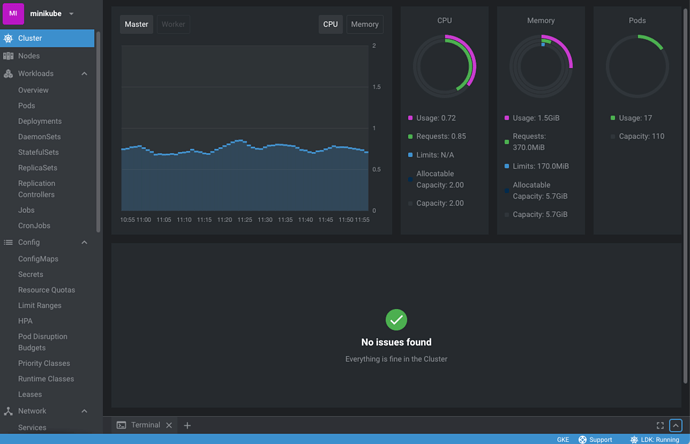Maximize the terminal dock panel
The image size is (690, 444).
[660, 425]
